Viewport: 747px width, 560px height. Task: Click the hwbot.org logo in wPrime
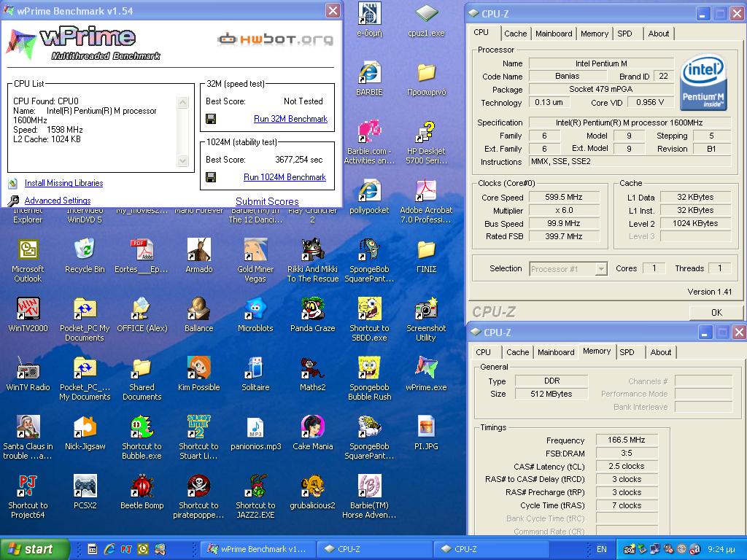coord(275,39)
